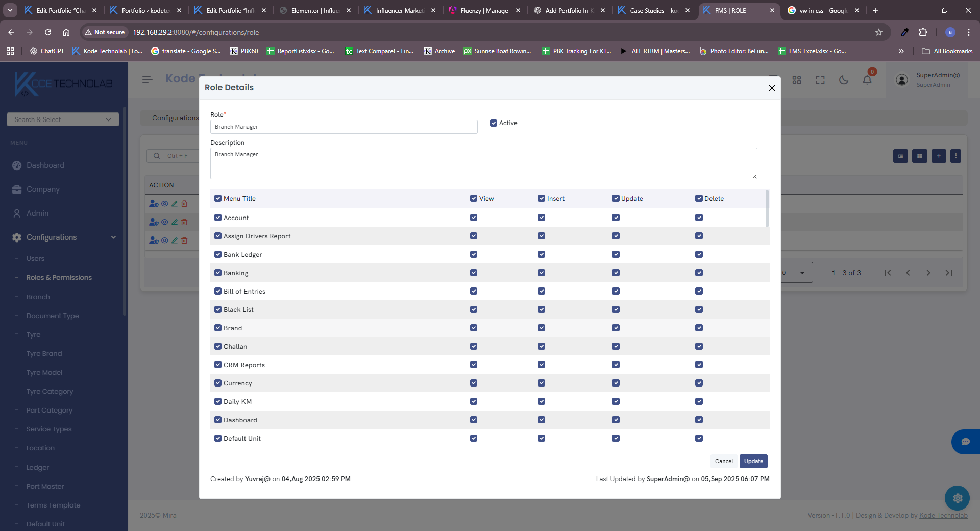980x531 pixels.
Task: Open the chat support bubble
Action: (x=965, y=442)
